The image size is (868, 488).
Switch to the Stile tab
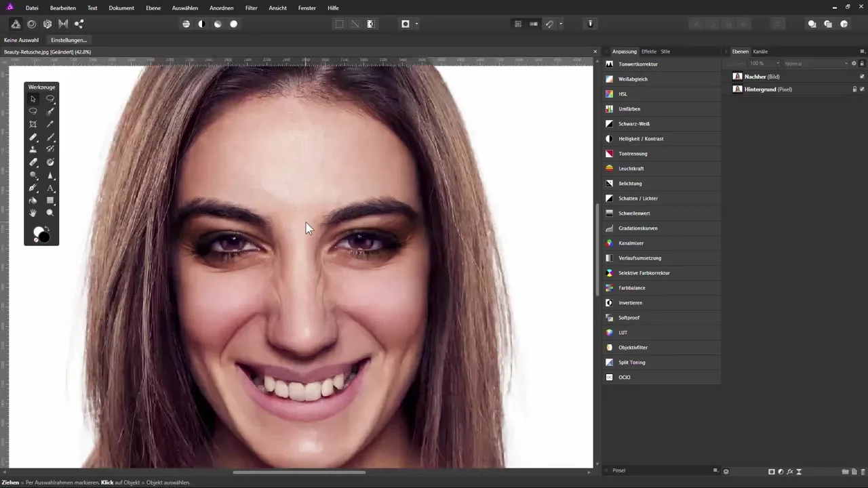665,52
